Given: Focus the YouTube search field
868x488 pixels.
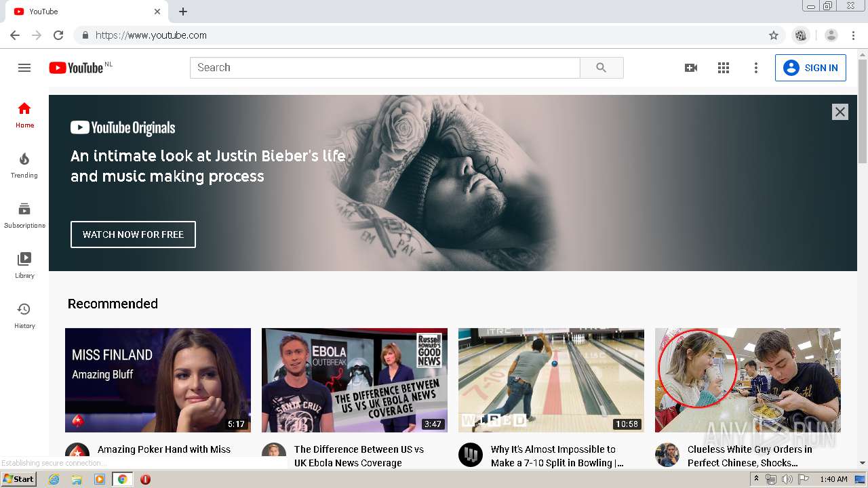Looking at the screenshot, I should coord(385,68).
